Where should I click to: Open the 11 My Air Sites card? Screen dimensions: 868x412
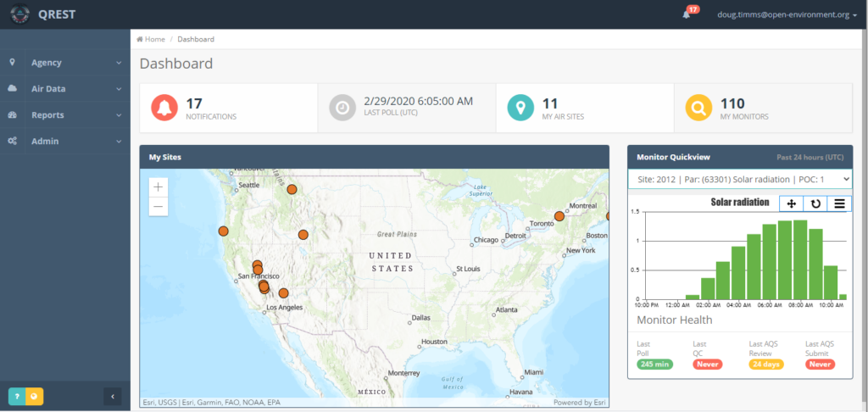point(585,108)
